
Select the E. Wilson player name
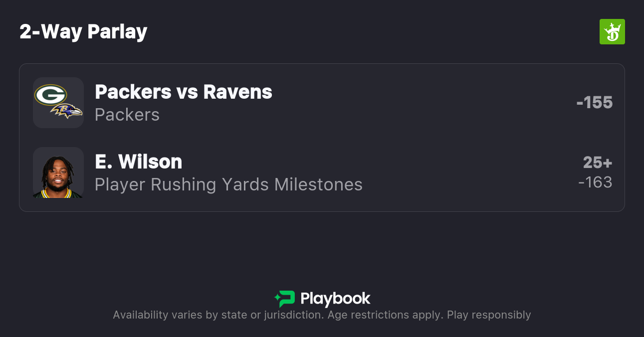[138, 162]
